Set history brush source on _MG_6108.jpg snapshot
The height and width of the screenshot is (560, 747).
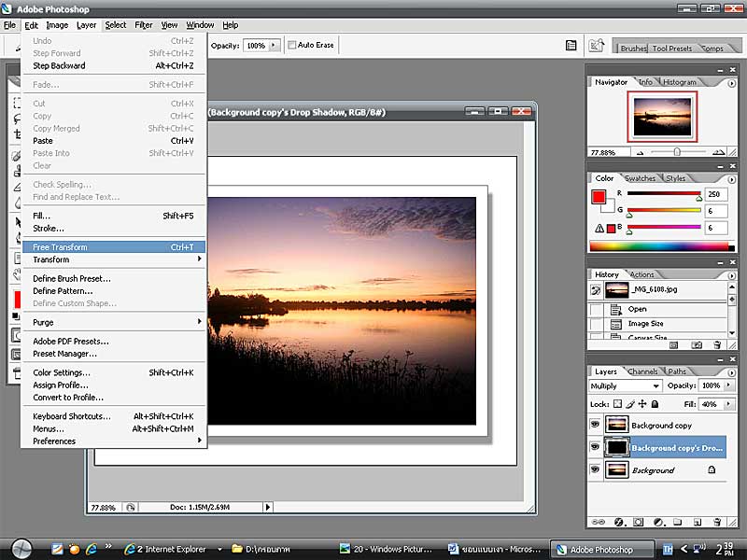coord(596,290)
